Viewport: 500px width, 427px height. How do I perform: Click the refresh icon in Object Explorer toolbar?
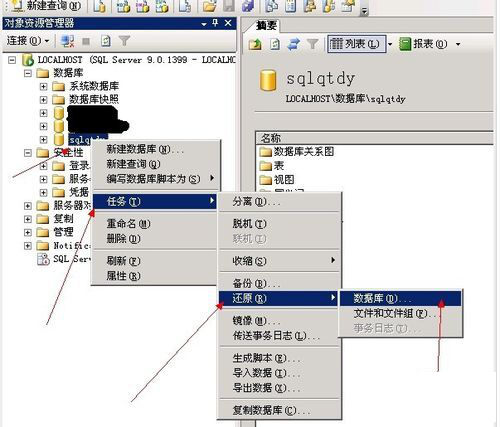coord(106,41)
